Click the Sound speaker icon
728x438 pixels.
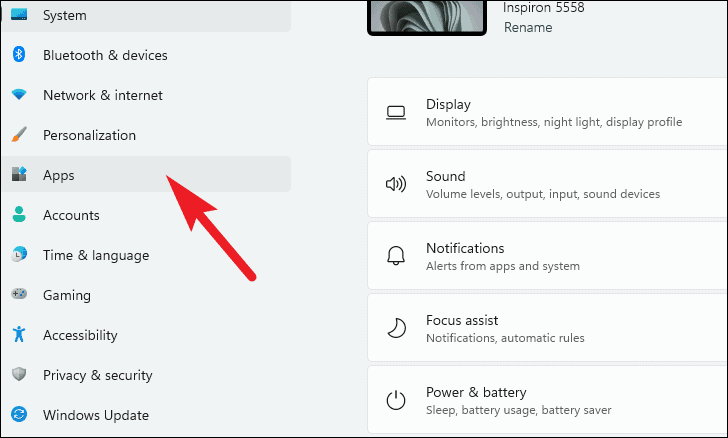[x=396, y=184]
